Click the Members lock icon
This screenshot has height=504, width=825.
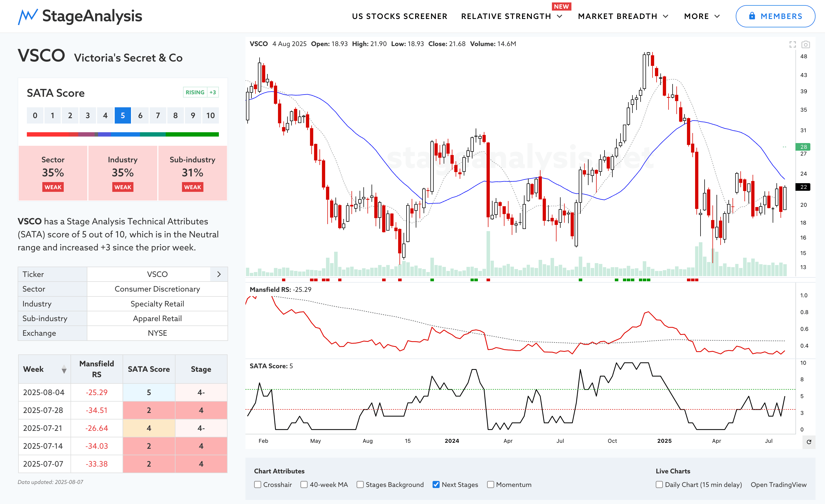click(x=752, y=16)
